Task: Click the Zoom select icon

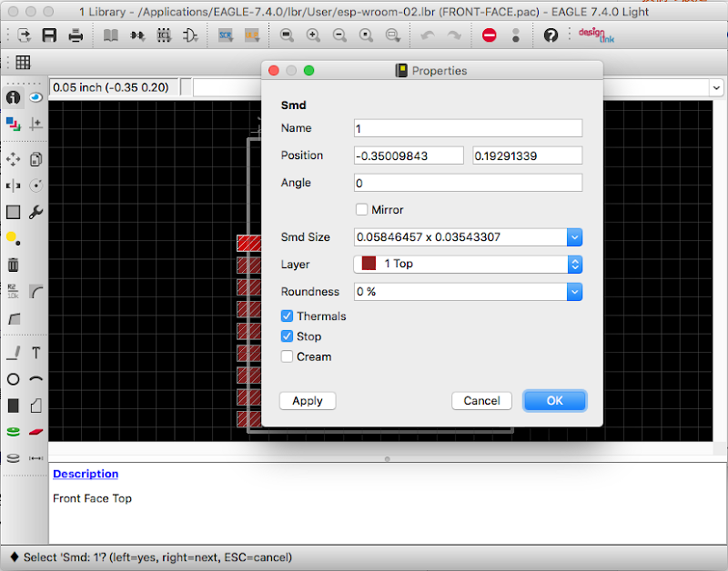Action: pos(393,35)
